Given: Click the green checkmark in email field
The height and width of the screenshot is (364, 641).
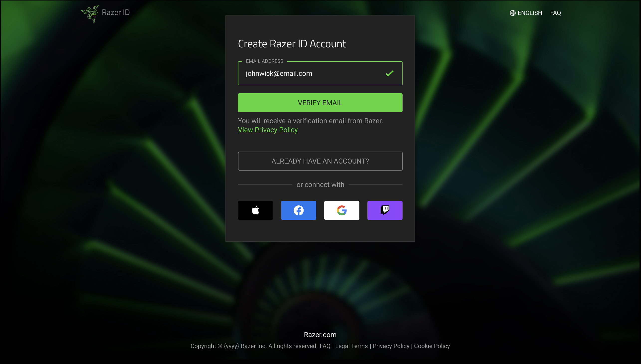Looking at the screenshot, I should 389,73.
